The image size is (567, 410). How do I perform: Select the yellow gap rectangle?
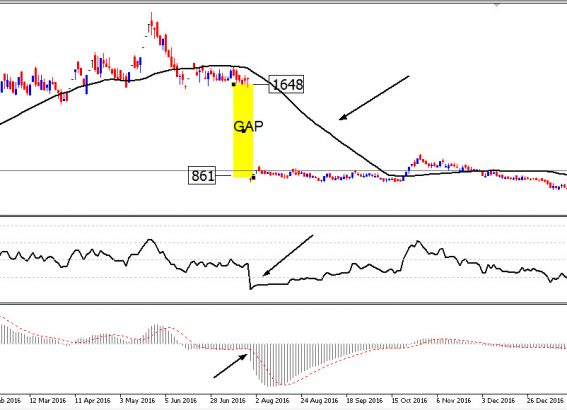pyautogui.click(x=243, y=131)
